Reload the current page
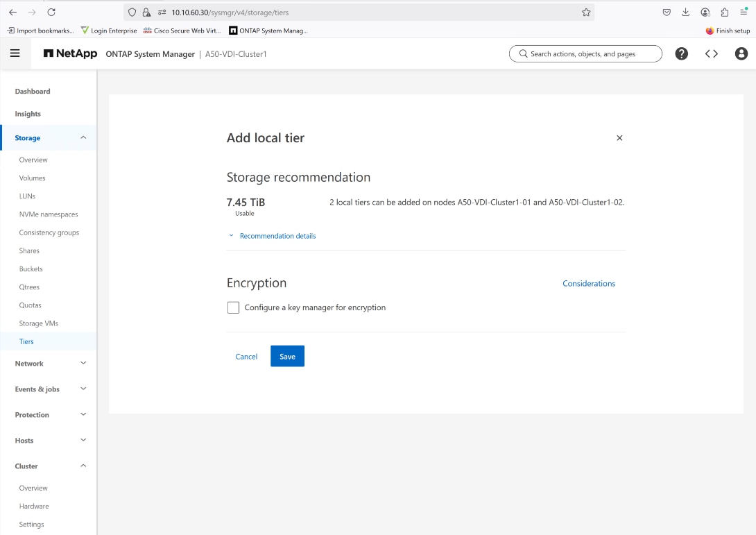This screenshot has height=535, width=756. (51, 12)
